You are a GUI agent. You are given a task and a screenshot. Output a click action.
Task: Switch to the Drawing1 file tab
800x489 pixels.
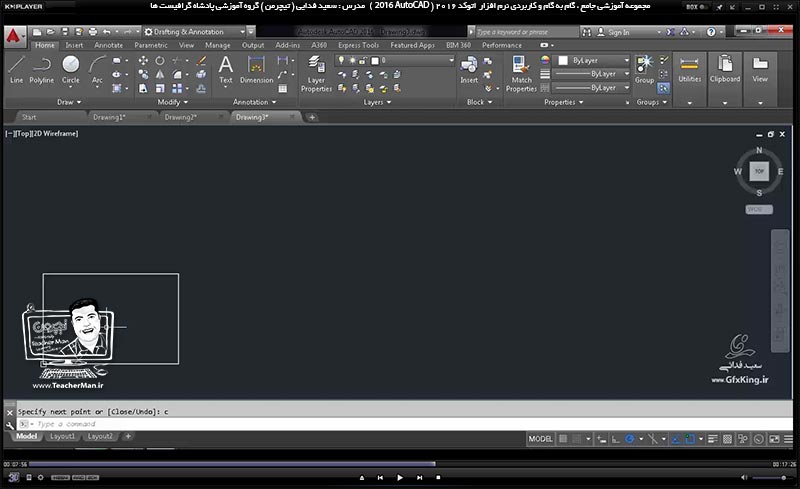[109, 117]
